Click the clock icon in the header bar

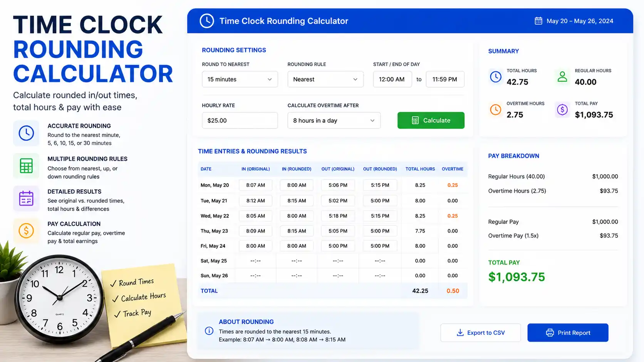click(x=207, y=21)
